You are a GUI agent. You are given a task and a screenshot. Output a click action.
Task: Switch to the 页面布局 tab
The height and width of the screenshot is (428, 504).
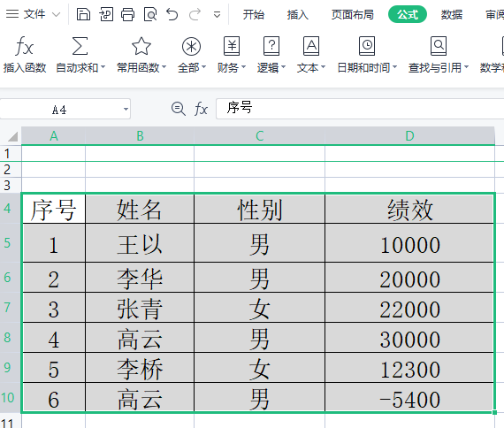[x=353, y=14]
